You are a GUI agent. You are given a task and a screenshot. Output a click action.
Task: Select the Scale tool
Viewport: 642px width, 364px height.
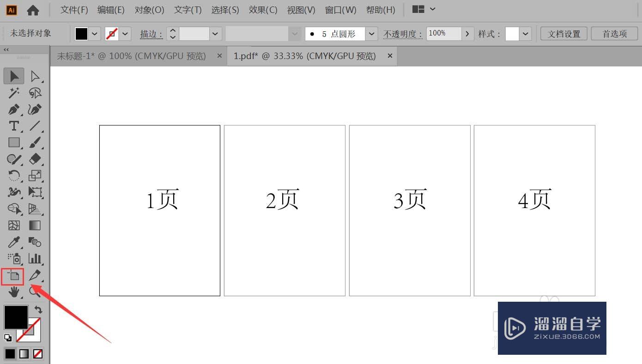35,175
